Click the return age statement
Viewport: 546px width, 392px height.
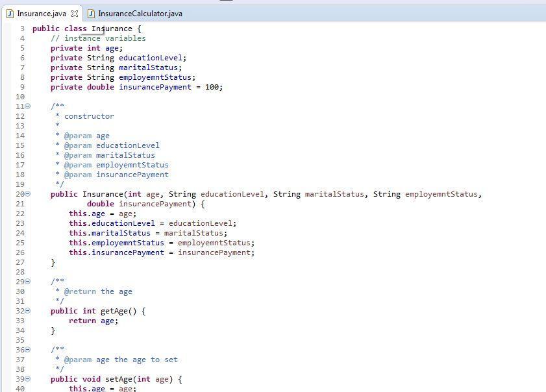94,321
